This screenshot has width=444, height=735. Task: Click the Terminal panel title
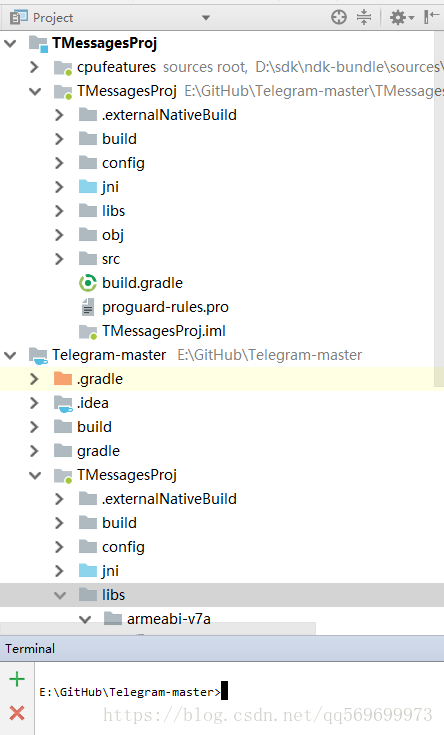[30, 649]
